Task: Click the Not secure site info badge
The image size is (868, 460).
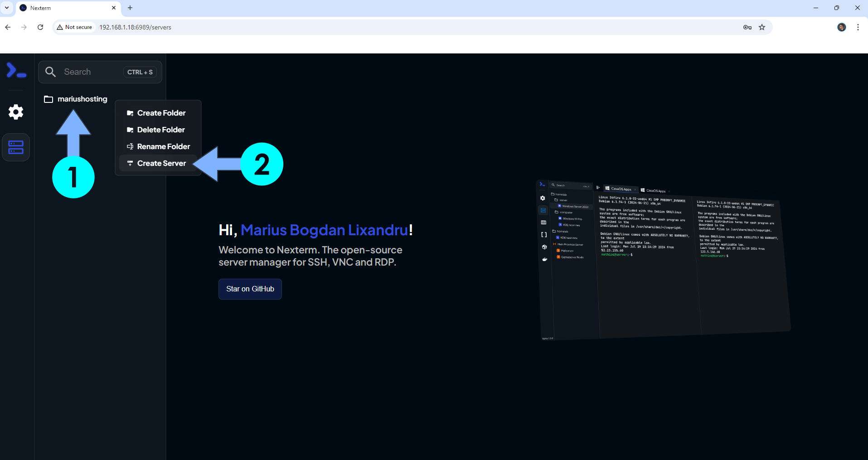Action: [74, 27]
